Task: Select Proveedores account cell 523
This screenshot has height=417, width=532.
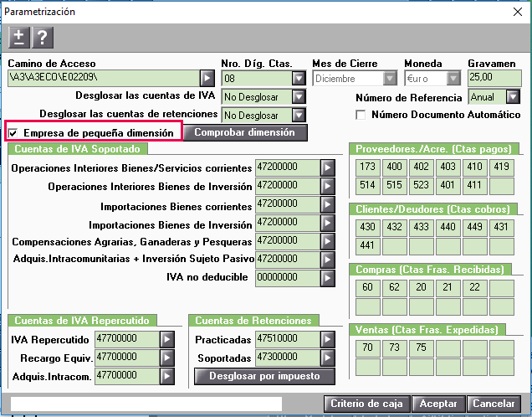Action: (422, 185)
